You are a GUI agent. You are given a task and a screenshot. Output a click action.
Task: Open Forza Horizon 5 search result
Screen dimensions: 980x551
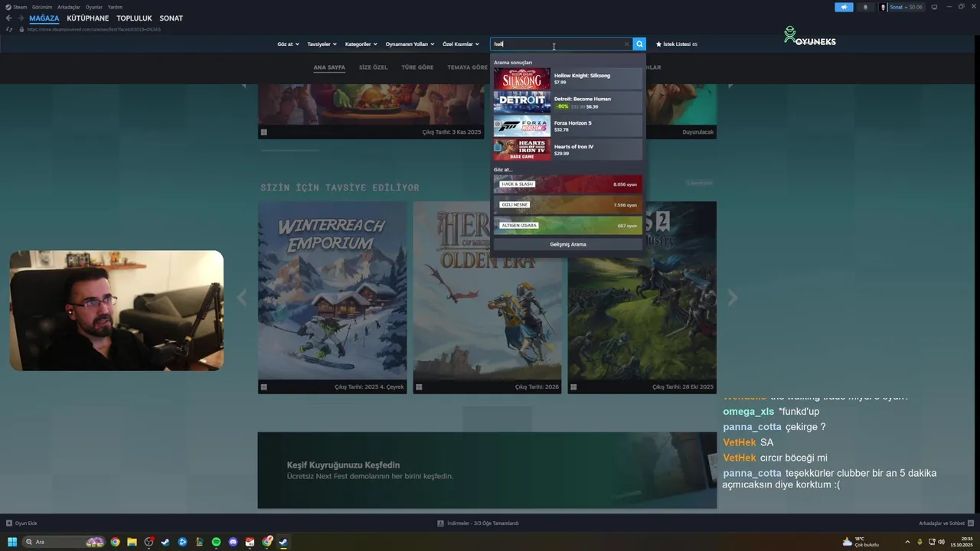[567, 126]
